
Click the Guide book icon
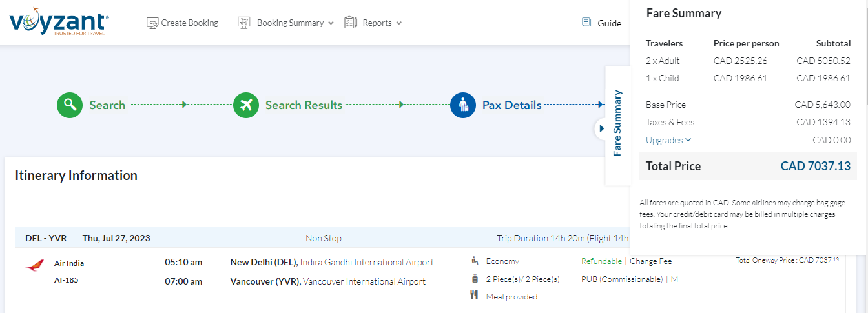586,23
